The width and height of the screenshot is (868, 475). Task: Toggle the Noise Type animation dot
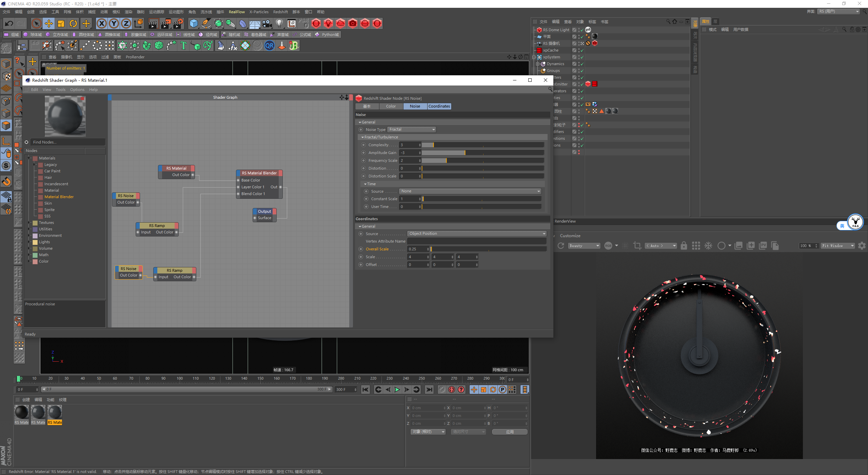361,130
